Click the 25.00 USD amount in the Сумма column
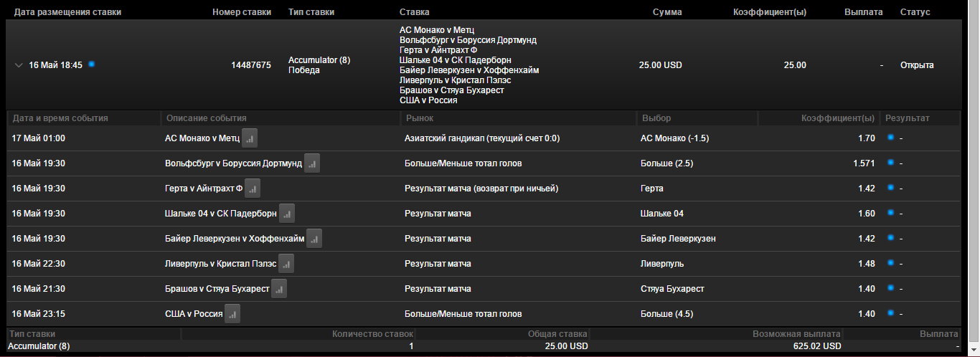Image resolution: width=980 pixels, height=357 pixels. (x=660, y=65)
